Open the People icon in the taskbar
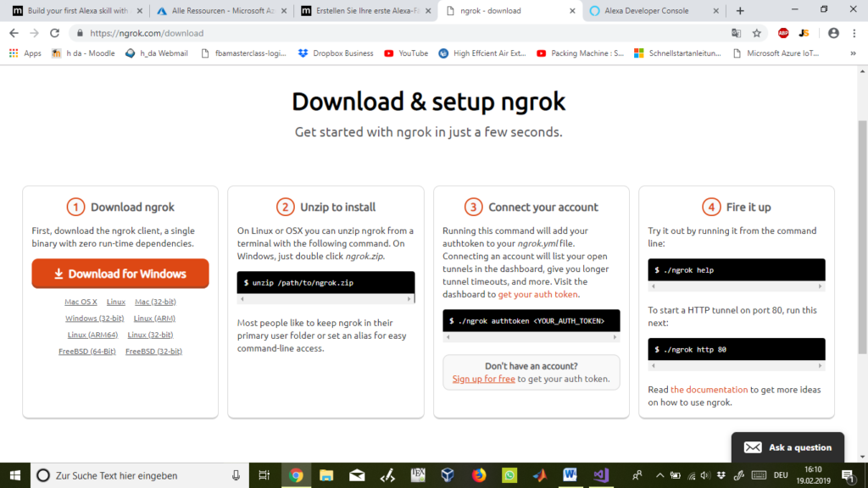The width and height of the screenshot is (868, 488). (637, 475)
